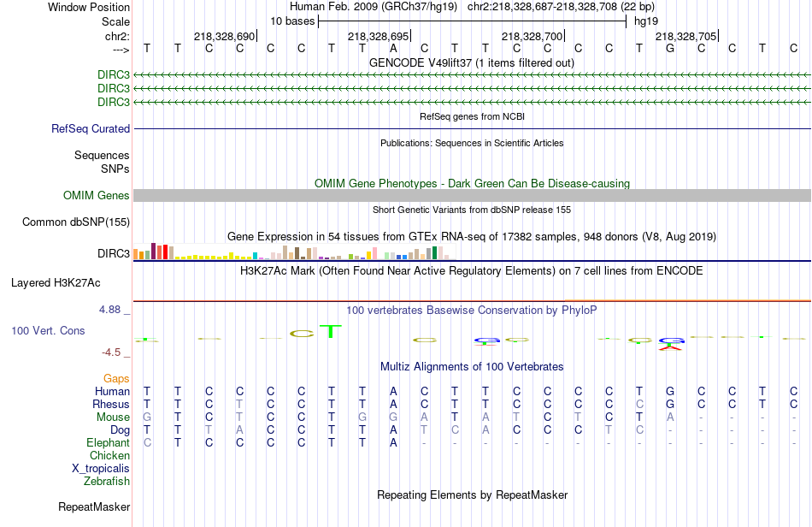The image size is (812, 527).
Task: Click the gray OMIM Genes item bar
Action: click(472, 195)
